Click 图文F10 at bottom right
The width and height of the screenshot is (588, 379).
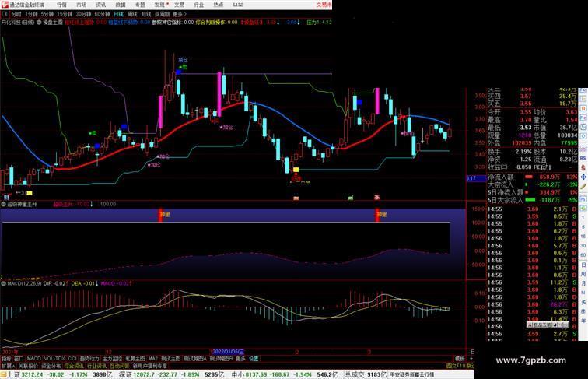tap(456, 366)
